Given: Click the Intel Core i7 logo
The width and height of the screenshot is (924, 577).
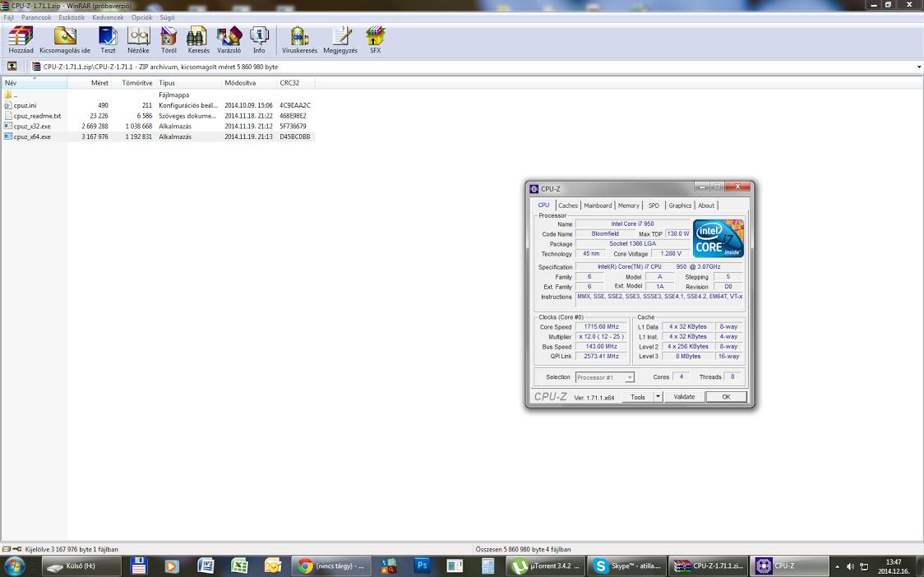Looking at the screenshot, I should (x=718, y=238).
